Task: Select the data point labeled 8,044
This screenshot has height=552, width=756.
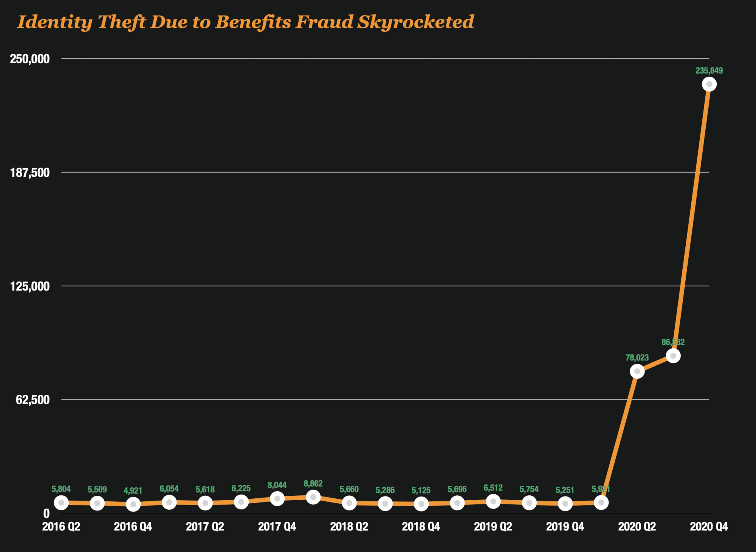Action: 277,499
